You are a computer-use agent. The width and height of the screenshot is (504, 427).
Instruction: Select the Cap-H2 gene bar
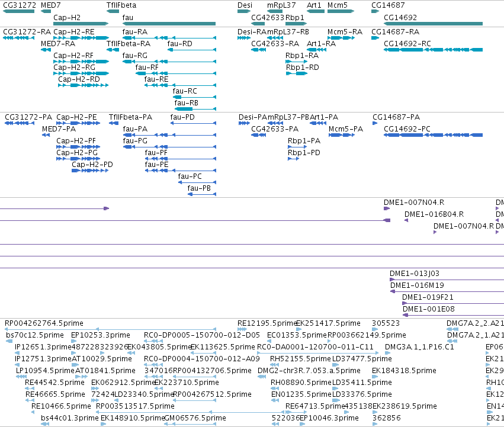(x=81, y=24)
